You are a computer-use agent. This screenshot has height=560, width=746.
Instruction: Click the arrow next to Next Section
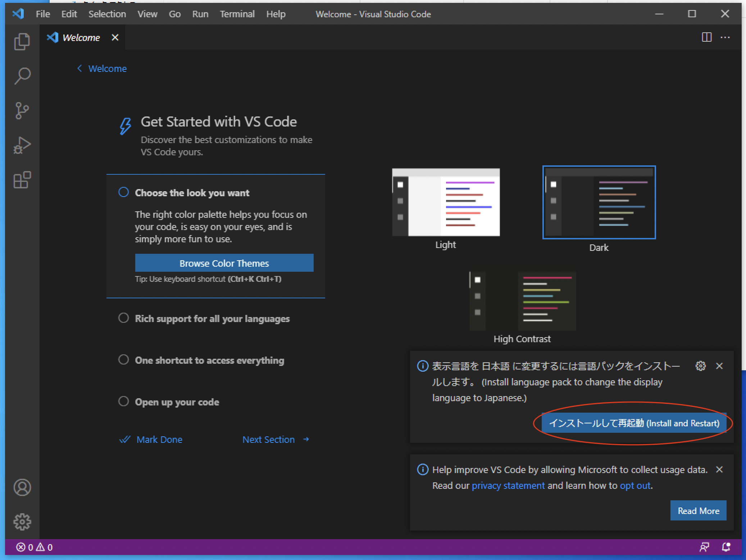pyautogui.click(x=306, y=439)
